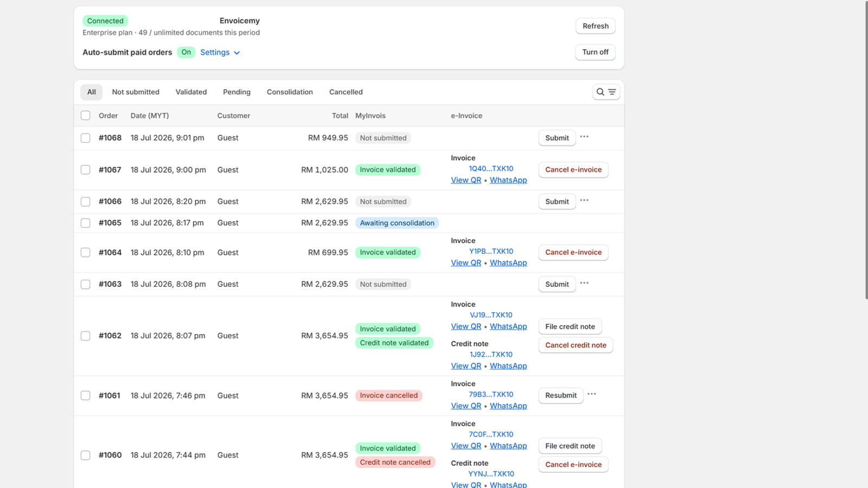868x488 pixels.
Task: View QR for credit note 1J92...TXK10
Action: coord(466,366)
